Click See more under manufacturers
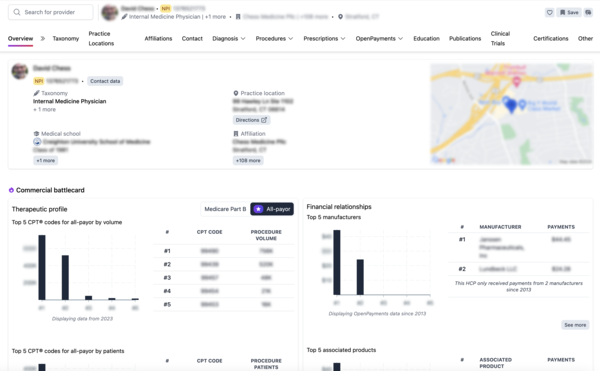The height and width of the screenshot is (371, 600). [x=575, y=325]
